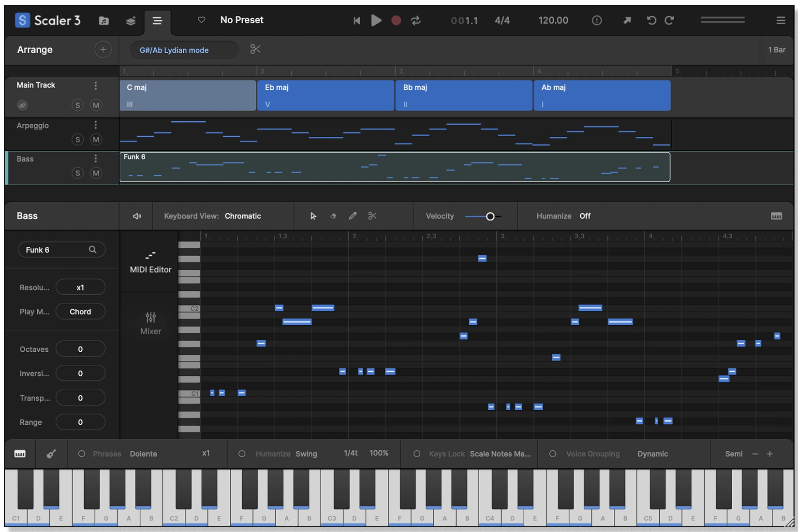This screenshot has width=798, height=532.
Task: Start playback with Play button
Action: click(376, 20)
